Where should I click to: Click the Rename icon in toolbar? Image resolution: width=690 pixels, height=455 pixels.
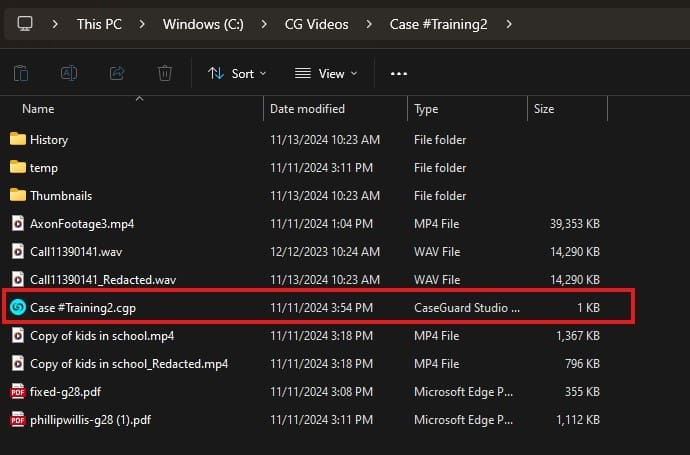pyautogui.click(x=69, y=73)
